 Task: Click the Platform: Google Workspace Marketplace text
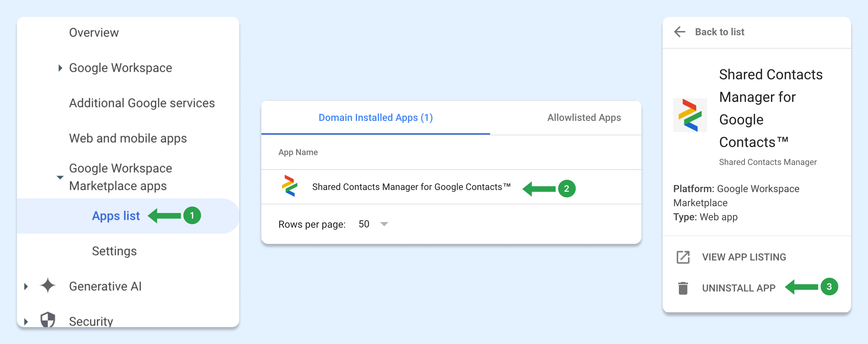736,196
